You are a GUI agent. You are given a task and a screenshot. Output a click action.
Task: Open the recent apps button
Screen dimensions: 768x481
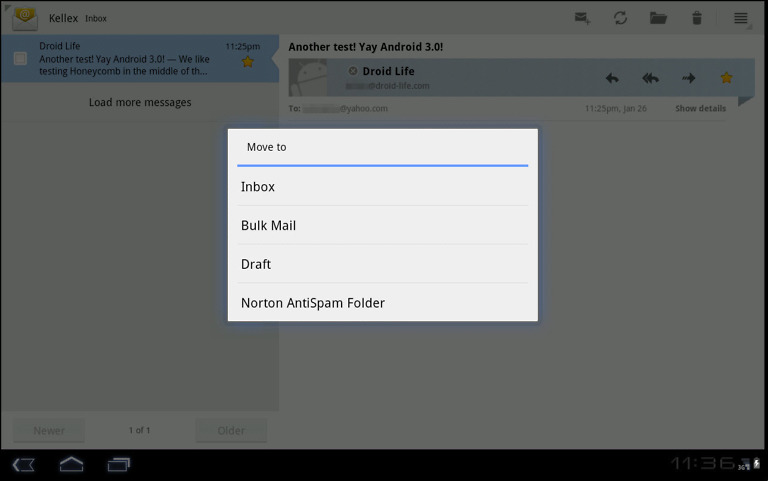click(119, 464)
